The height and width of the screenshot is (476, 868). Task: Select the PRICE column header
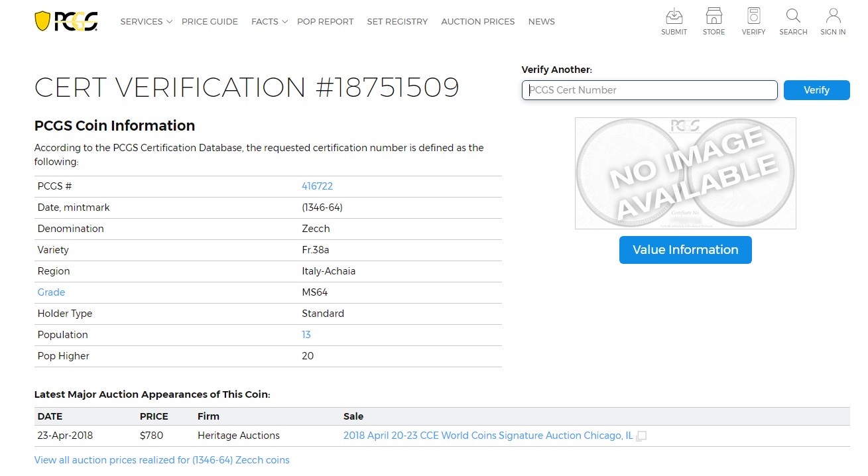(154, 416)
